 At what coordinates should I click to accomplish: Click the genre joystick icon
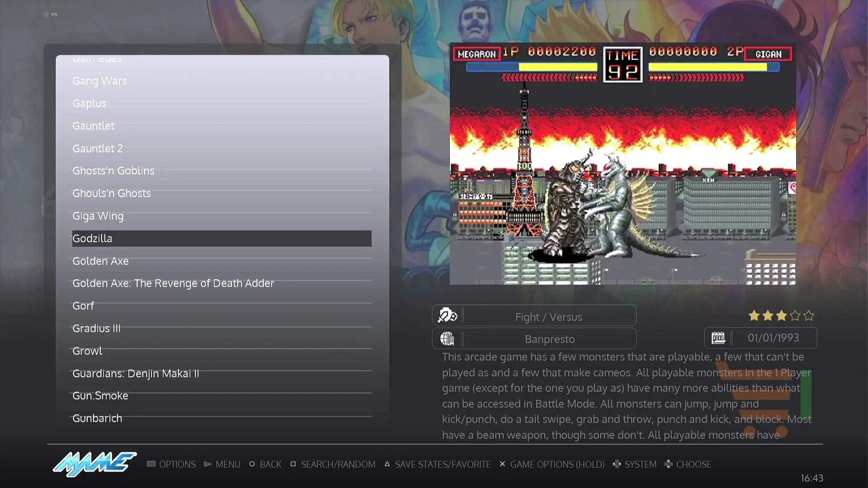pyautogui.click(x=447, y=316)
